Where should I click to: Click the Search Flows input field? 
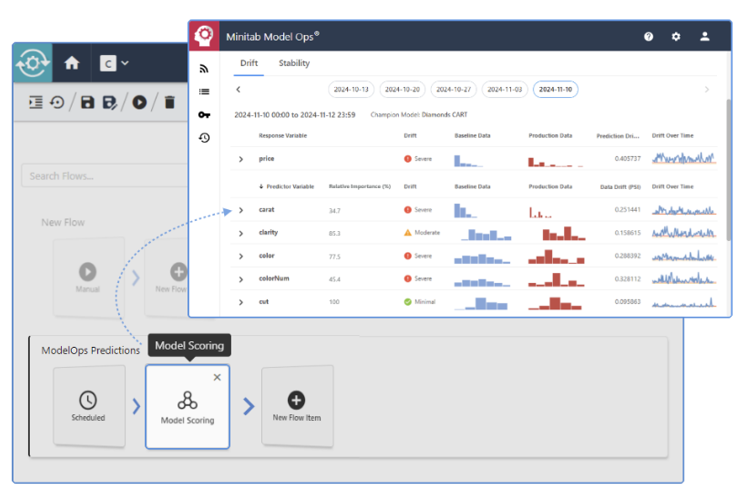coord(105,176)
